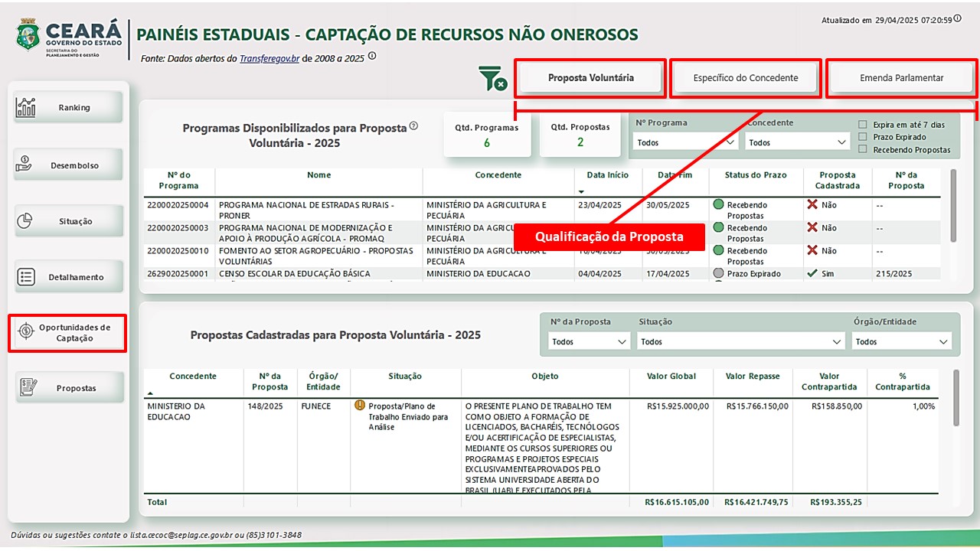Click the Status do Prazo column header
980x551 pixels.
pos(756,175)
